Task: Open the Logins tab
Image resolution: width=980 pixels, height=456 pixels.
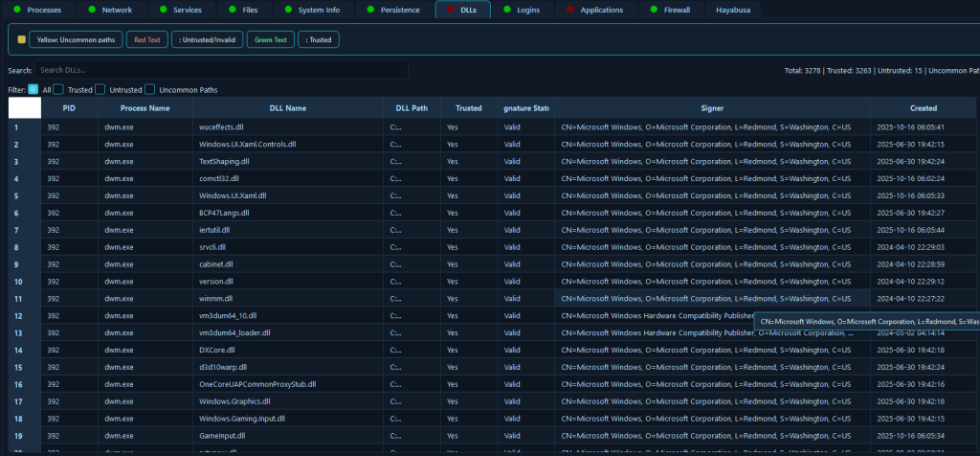Action: click(x=525, y=10)
